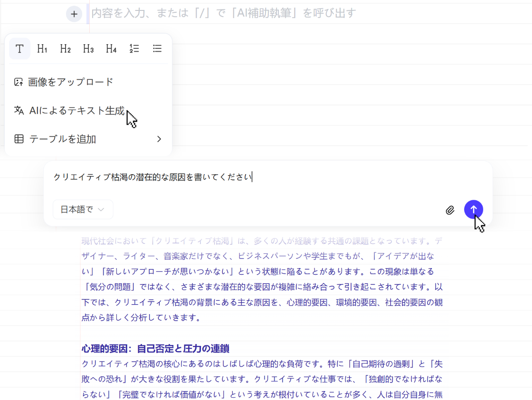The image size is (532, 400).
Task: Select the bulleted list icon
Action: coord(157,48)
